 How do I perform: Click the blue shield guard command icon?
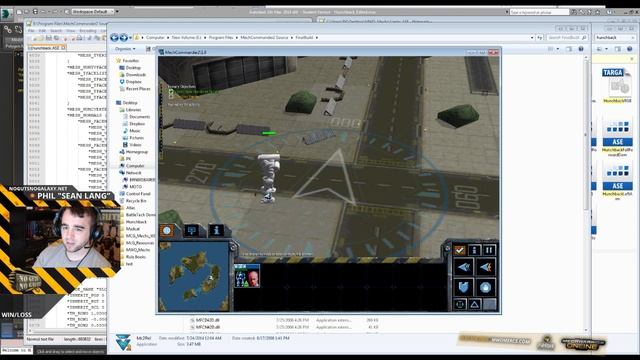pyautogui.click(x=464, y=287)
